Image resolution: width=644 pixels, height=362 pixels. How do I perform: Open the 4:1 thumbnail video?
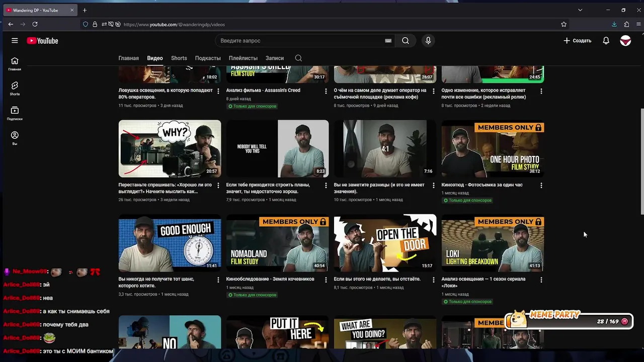[x=385, y=148]
